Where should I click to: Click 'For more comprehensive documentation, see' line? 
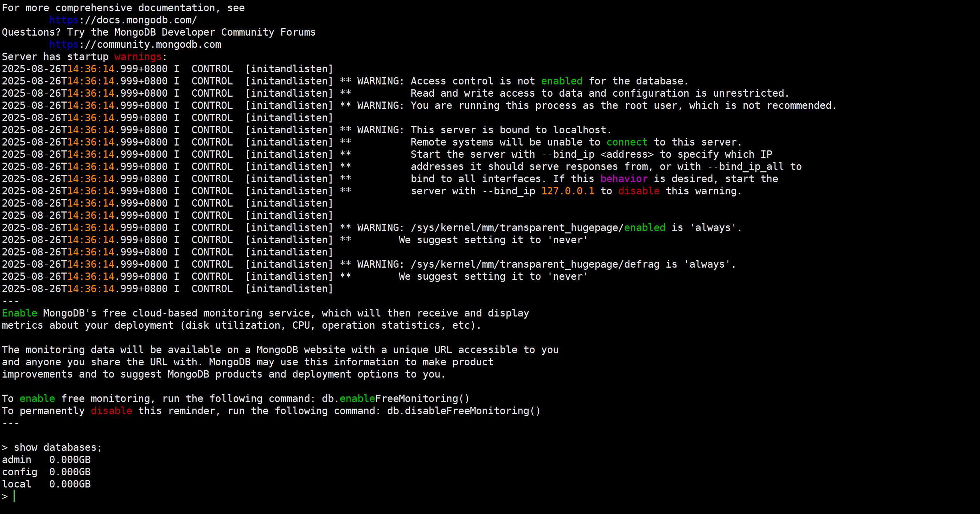[123, 8]
